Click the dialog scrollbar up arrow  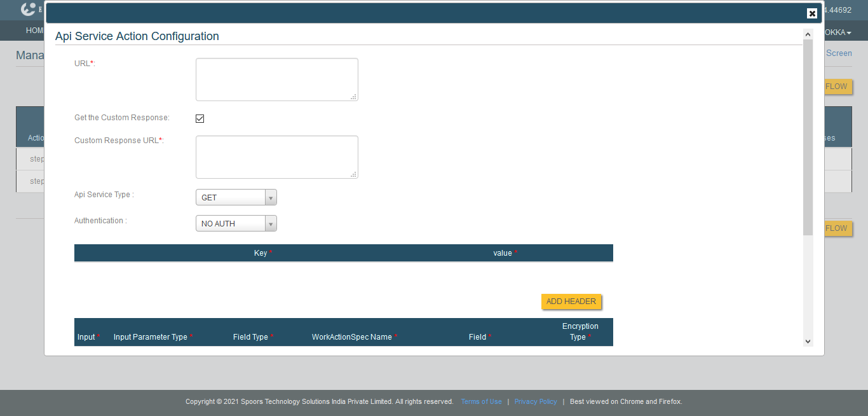pyautogui.click(x=808, y=34)
